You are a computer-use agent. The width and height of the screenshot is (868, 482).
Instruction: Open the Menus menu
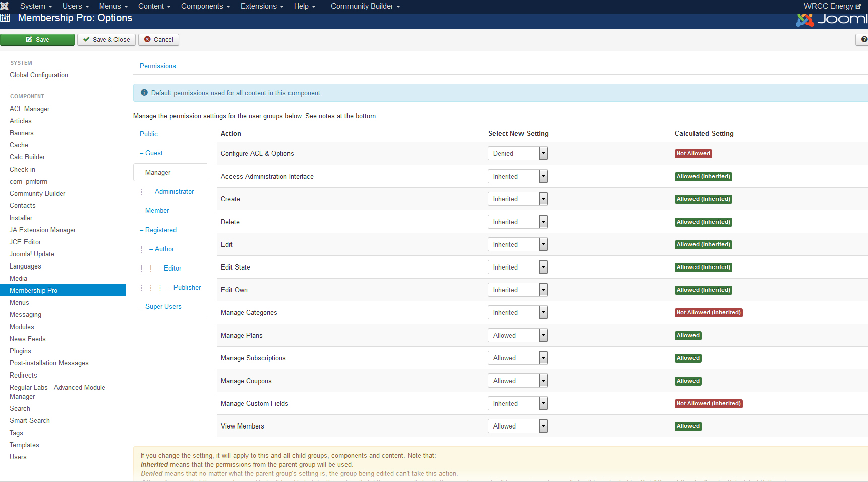coord(113,6)
